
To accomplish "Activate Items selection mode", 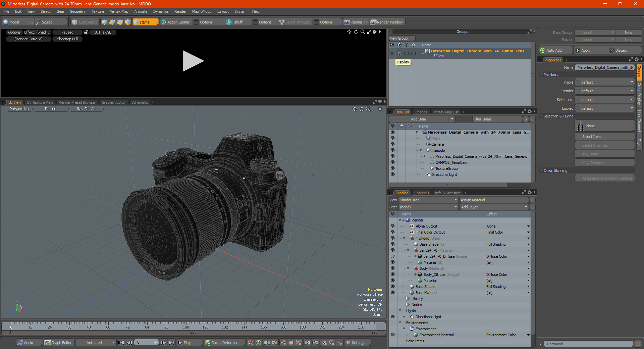I will click(x=145, y=22).
